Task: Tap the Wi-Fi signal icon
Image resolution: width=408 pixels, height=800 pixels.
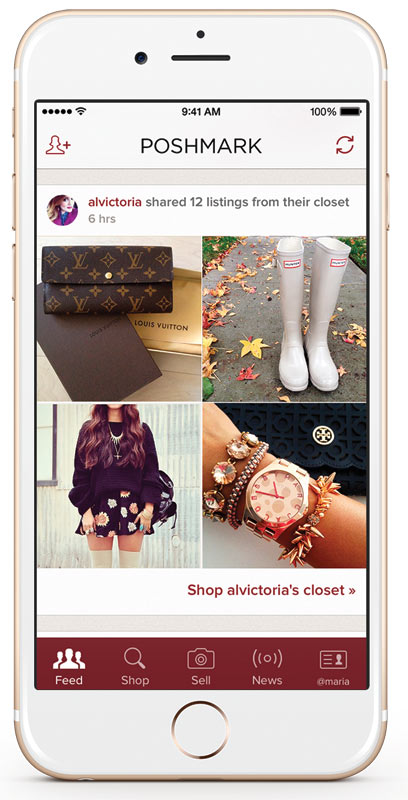Action: point(81,111)
